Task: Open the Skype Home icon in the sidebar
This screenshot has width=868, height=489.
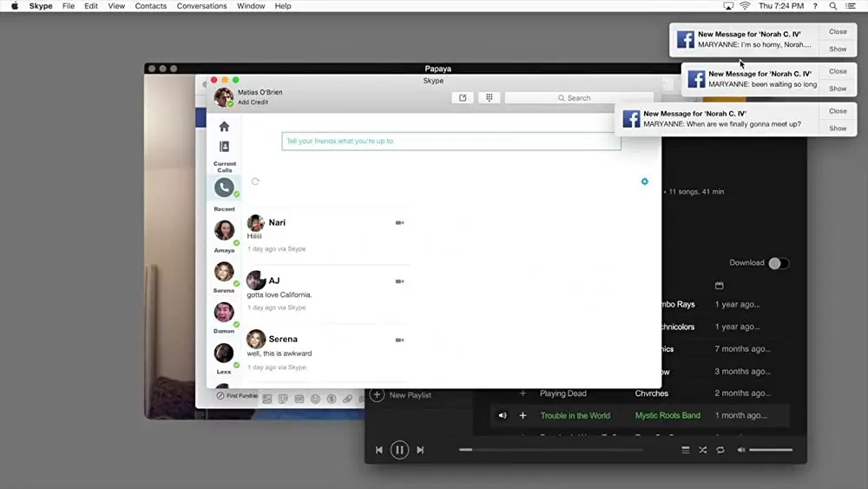Action: click(x=224, y=127)
